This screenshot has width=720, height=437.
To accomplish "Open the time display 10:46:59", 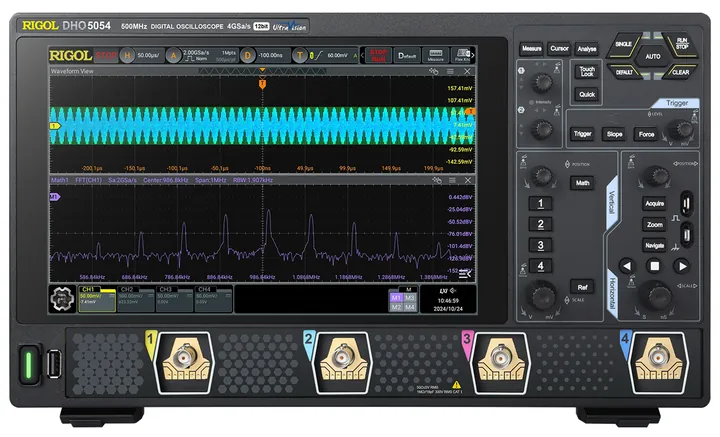I will tap(448, 301).
